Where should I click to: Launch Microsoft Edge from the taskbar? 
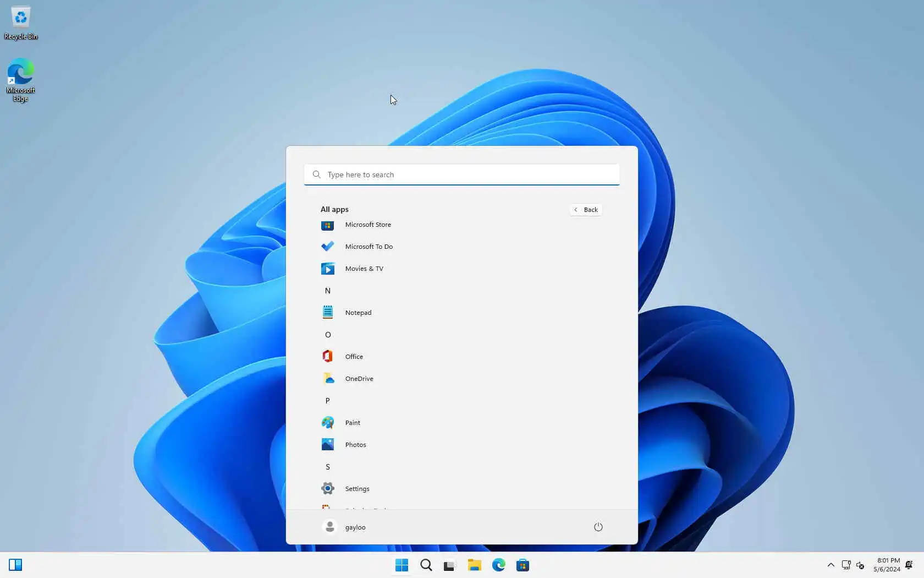pyautogui.click(x=498, y=565)
